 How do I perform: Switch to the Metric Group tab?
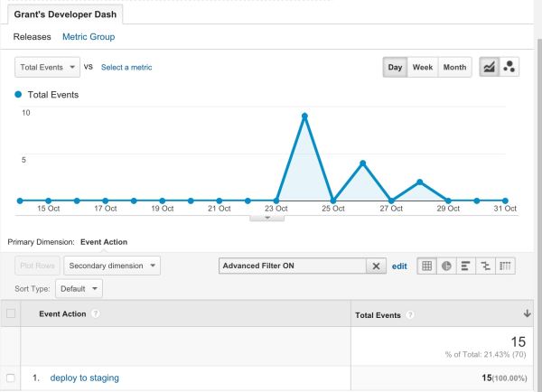89,37
